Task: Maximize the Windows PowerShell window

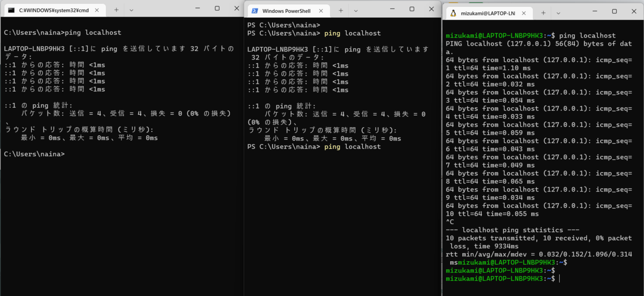Action: (x=412, y=9)
